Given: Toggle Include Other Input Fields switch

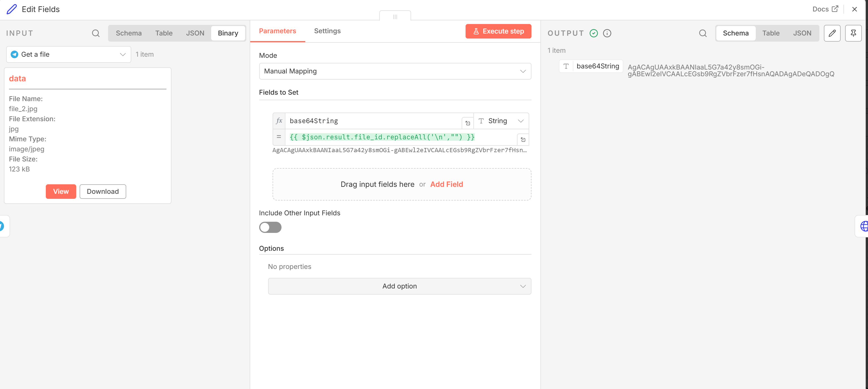Looking at the screenshot, I should (270, 227).
